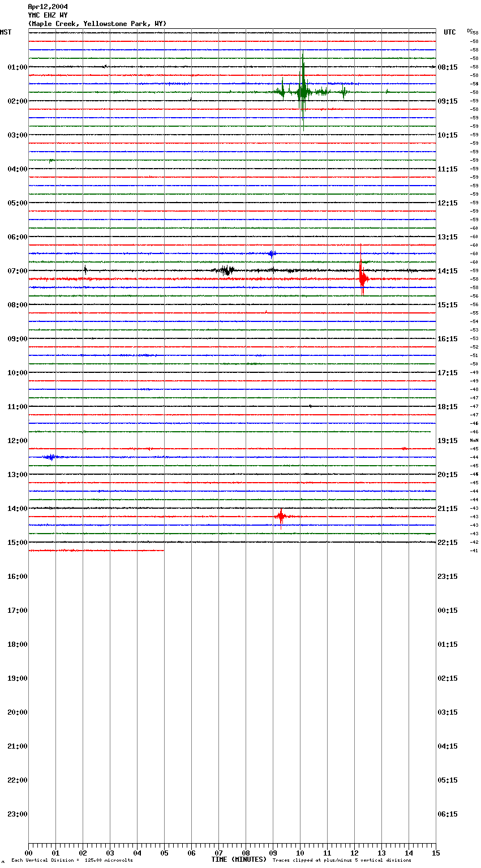Click the TIME (MINUTES) axis label
The image size is (481, 868).
(x=239, y=860)
